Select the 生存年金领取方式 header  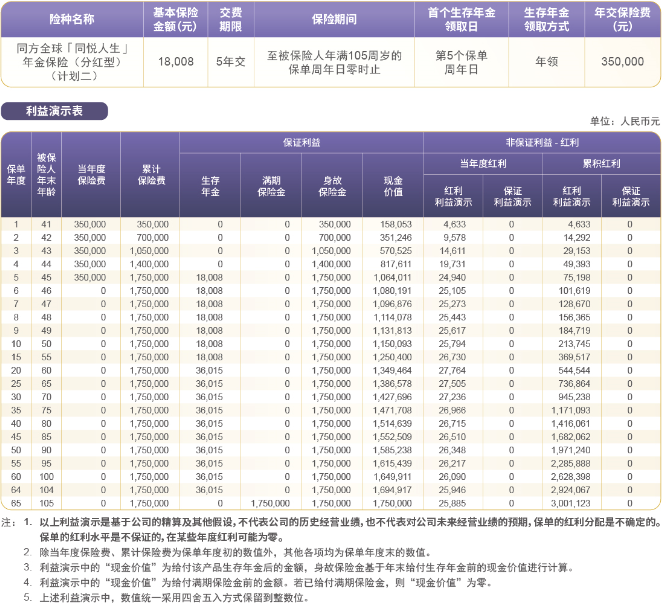click(546, 19)
